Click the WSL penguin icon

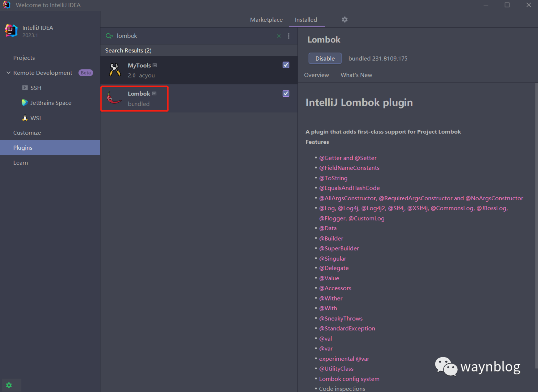pyautogui.click(x=25, y=118)
